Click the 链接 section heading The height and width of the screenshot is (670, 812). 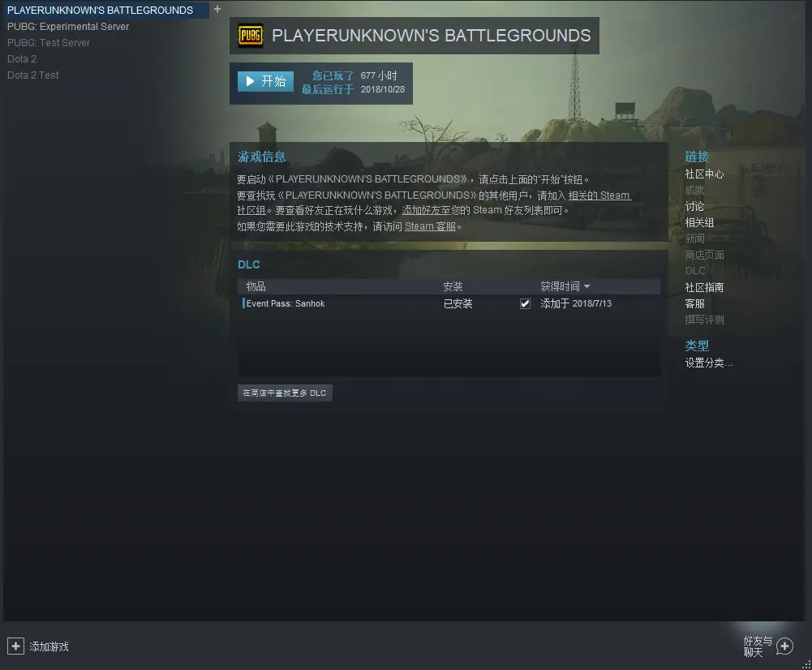[x=697, y=157]
